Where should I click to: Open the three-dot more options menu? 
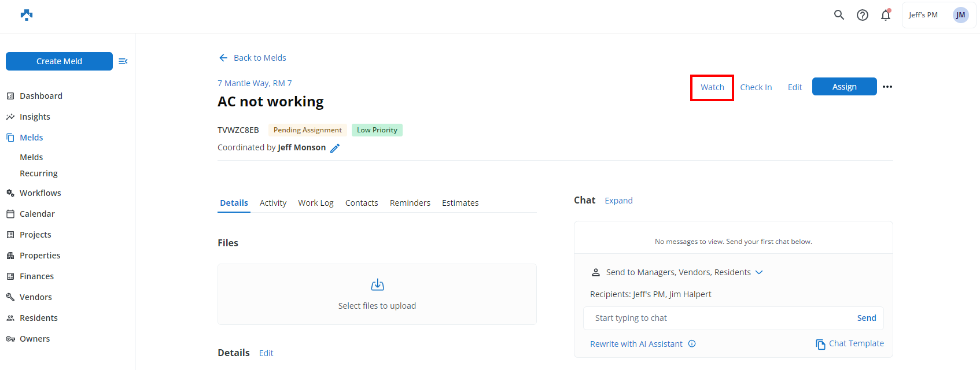887,87
